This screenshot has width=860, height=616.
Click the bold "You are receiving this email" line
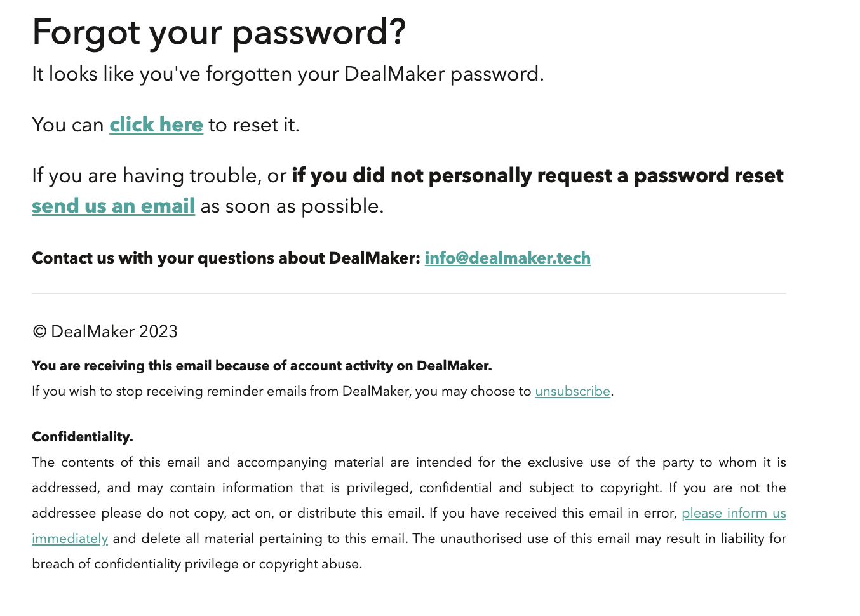click(x=262, y=366)
